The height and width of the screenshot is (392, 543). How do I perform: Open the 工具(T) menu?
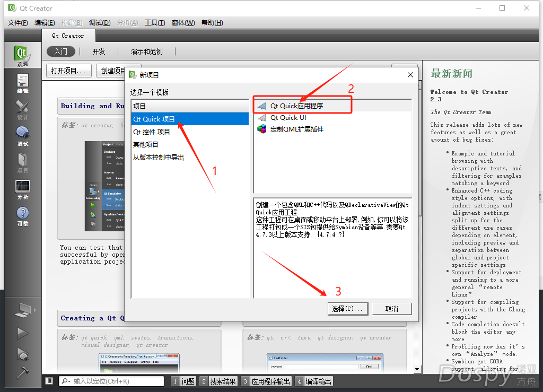click(x=155, y=23)
